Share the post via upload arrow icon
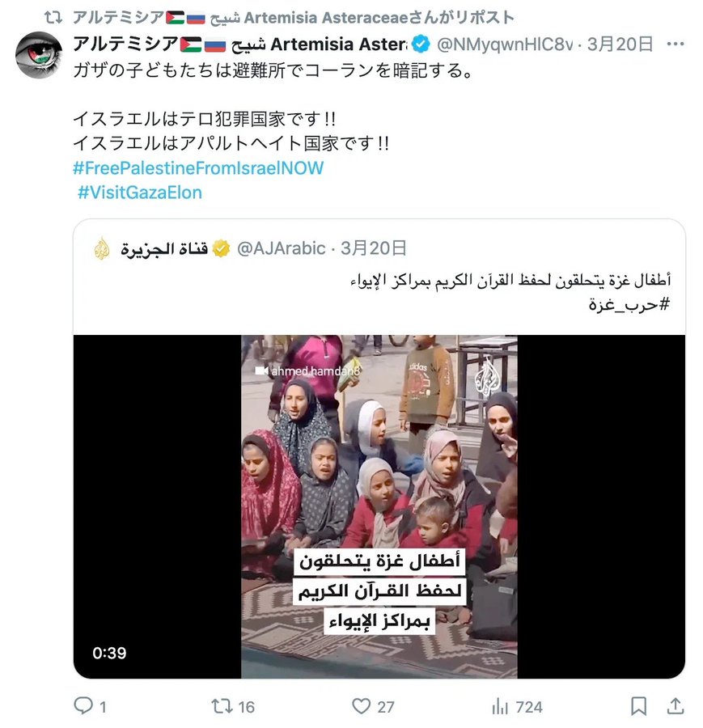This screenshot has height=728, width=703. (x=675, y=706)
